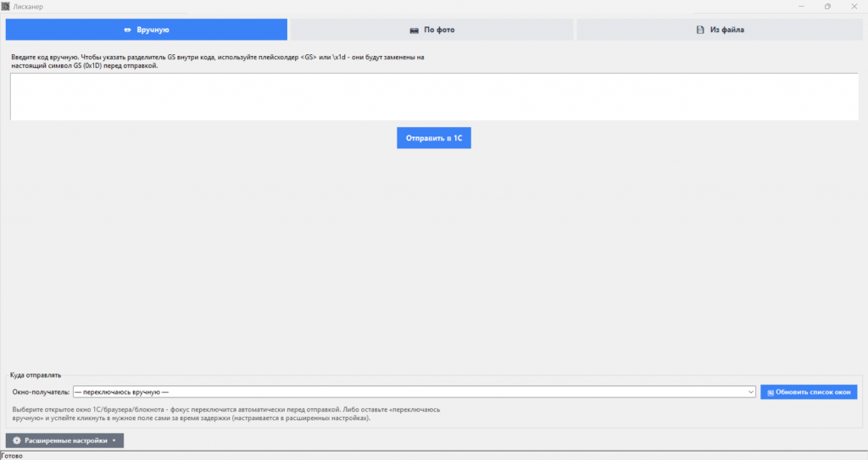The image size is (868, 460).
Task: Expand the Расширенные настройки section arrow
Action: [x=114, y=441]
